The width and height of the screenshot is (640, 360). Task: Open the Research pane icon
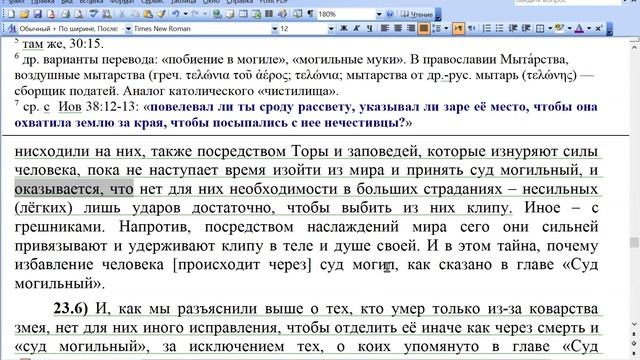point(107,14)
